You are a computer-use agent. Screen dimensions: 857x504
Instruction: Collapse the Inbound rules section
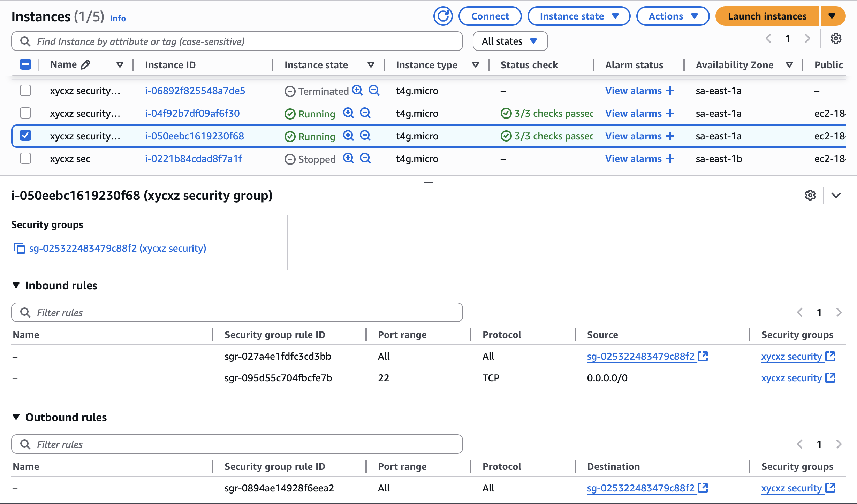(x=16, y=285)
